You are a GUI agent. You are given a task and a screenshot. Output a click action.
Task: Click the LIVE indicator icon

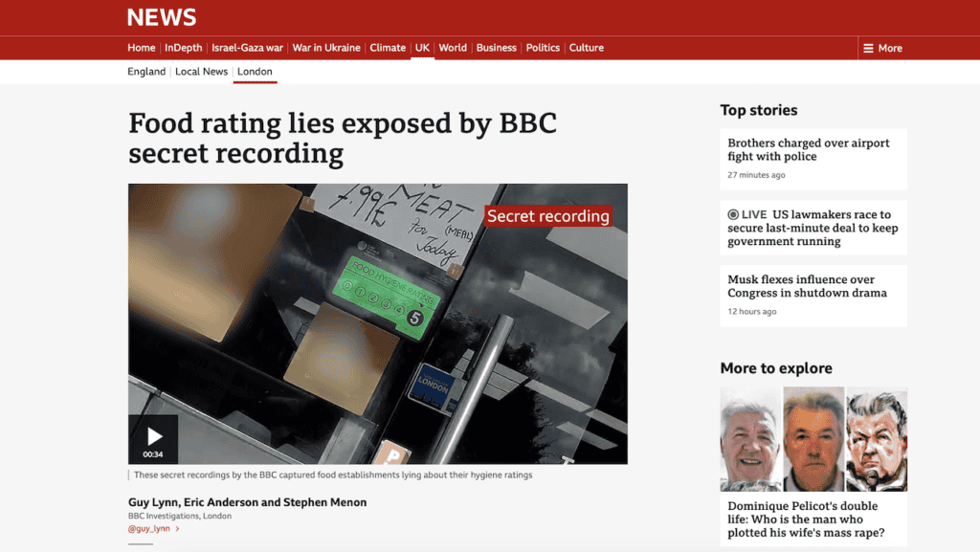pos(733,215)
